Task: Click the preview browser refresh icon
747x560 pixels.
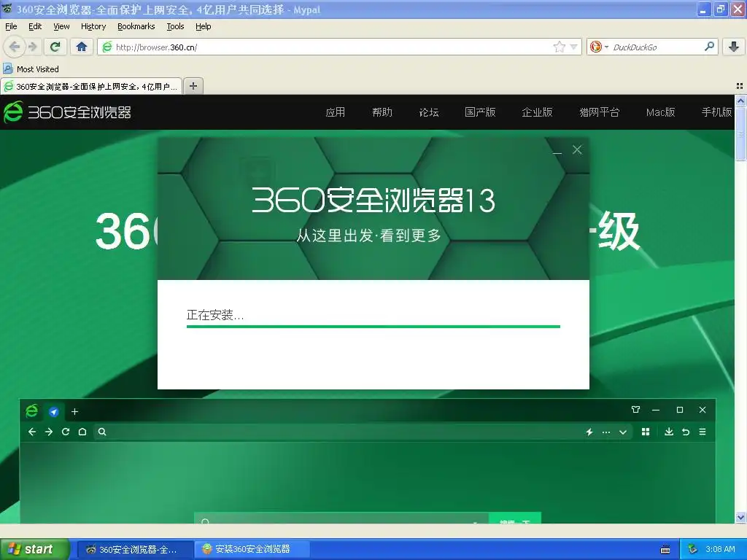Action: 66,432
